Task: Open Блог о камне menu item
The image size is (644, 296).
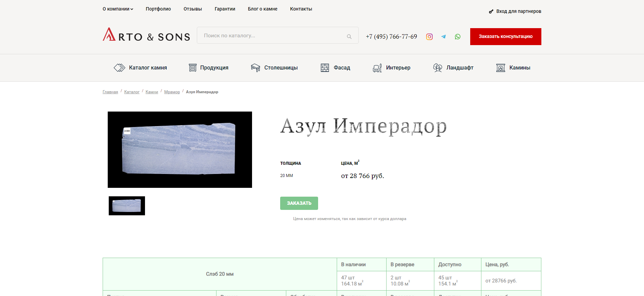Action: 263,9
